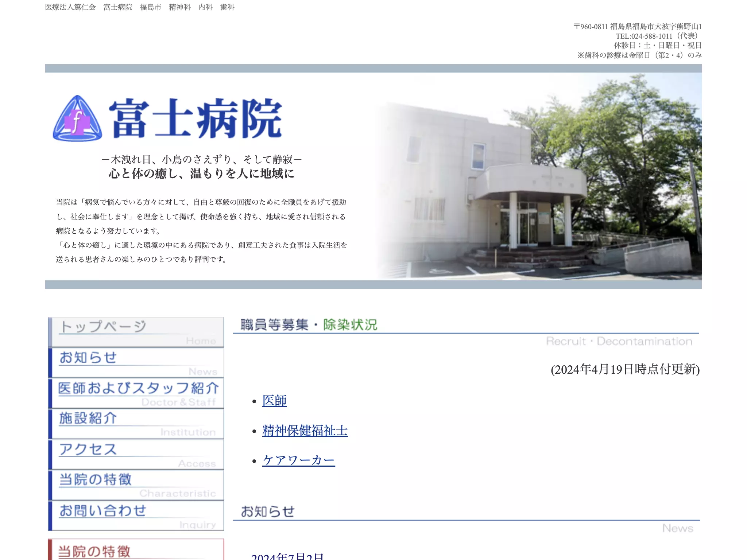Click the slogan 心と体の癒し、温もりを人に地域に
This screenshot has width=747, height=560.
(x=201, y=174)
